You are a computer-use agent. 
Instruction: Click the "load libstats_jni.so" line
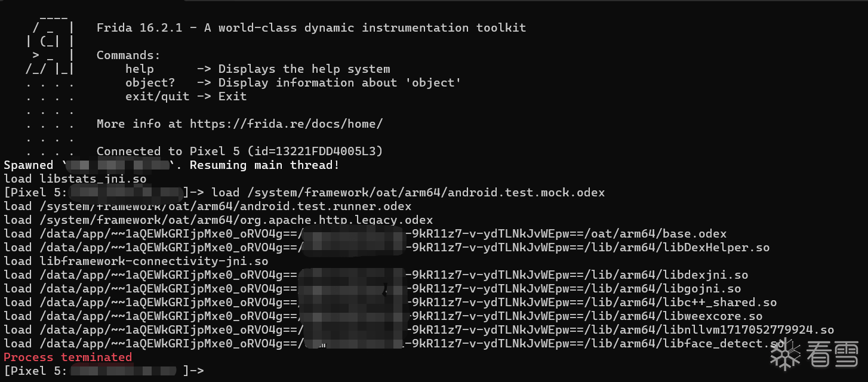75,179
